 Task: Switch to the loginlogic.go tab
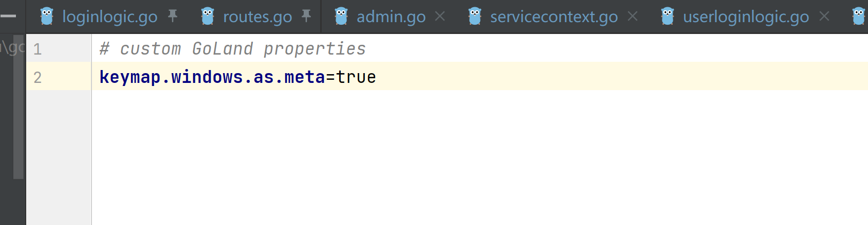pyautogui.click(x=110, y=17)
